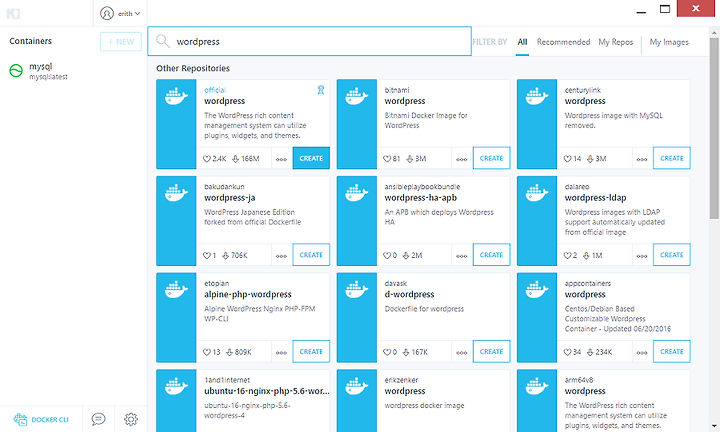
Task: Click the download icon on appcontainers wordpress
Action: coord(590,352)
